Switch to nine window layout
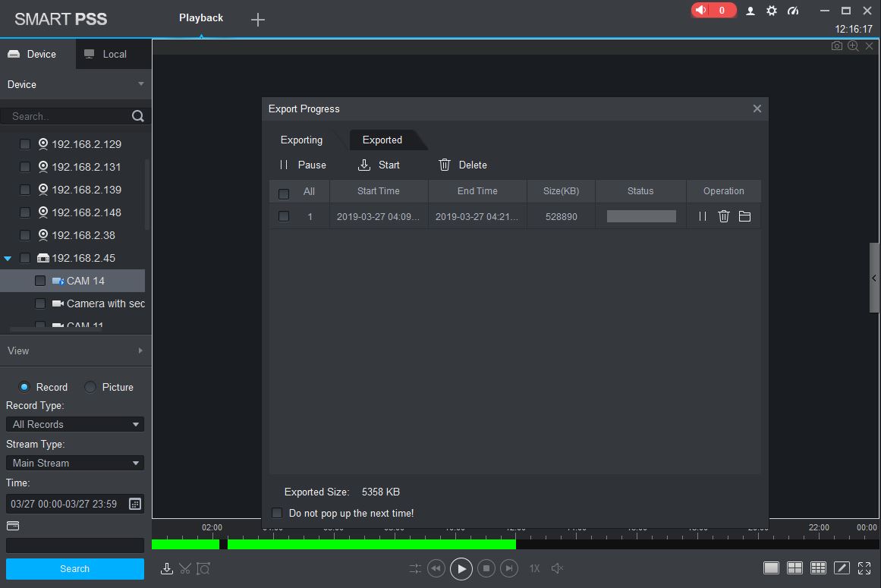The image size is (881, 588). point(818,568)
